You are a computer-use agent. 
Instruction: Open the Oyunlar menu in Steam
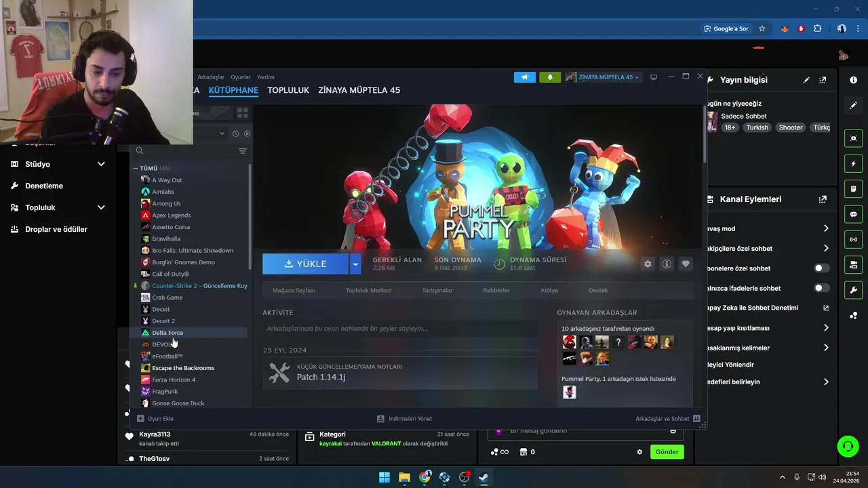pos(241,77)
